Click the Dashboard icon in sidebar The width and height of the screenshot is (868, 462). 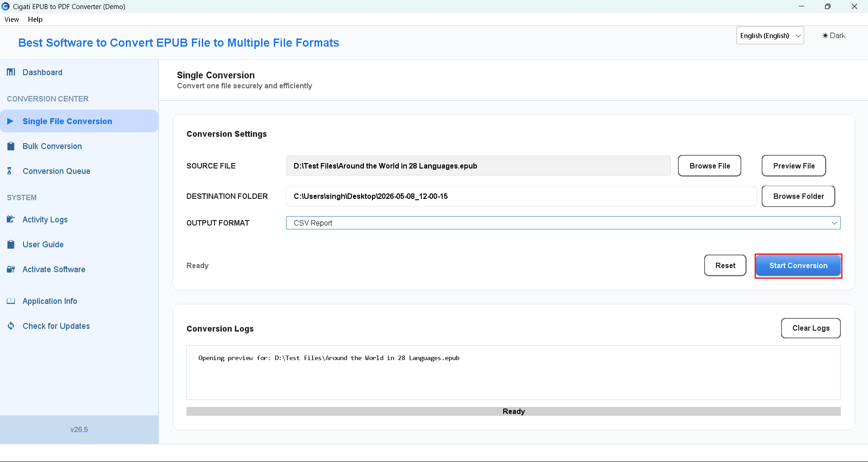(11, 72)
